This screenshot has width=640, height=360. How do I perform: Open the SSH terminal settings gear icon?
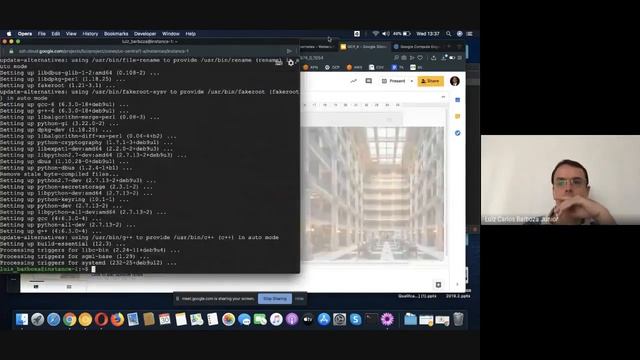click(x=291, y=63)
